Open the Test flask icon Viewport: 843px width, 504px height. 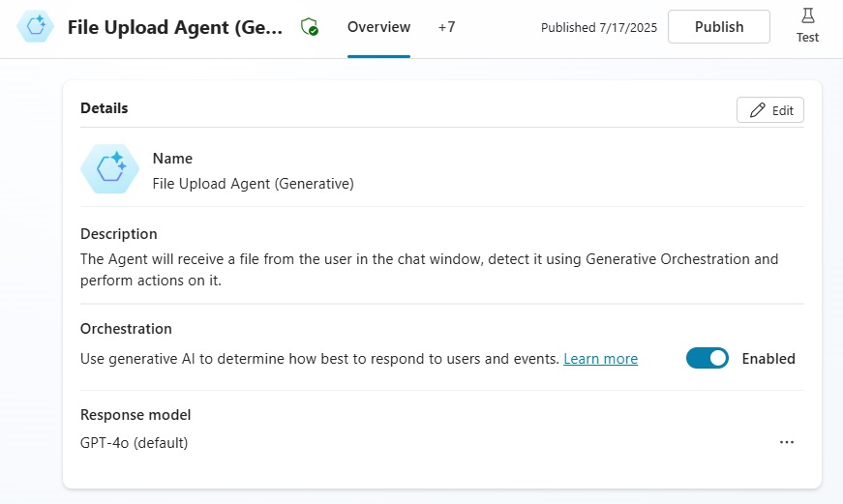[807, 15]
